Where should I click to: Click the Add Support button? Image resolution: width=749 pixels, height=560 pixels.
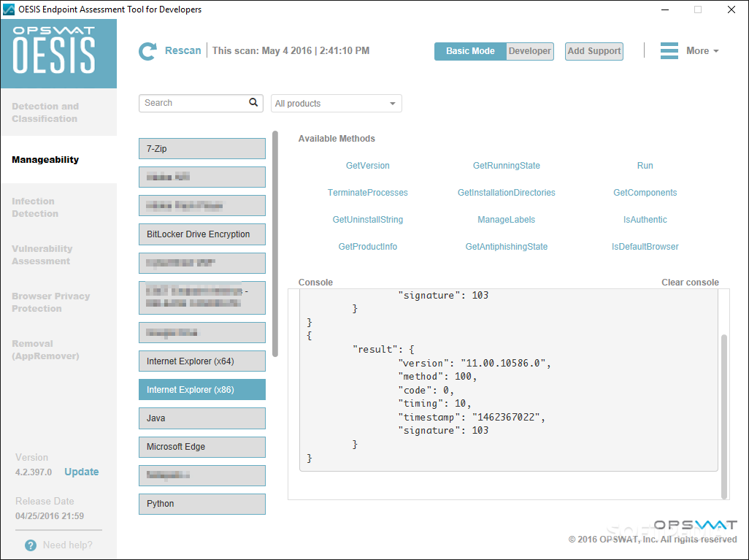pyautogui.click(x=594, y=51)
